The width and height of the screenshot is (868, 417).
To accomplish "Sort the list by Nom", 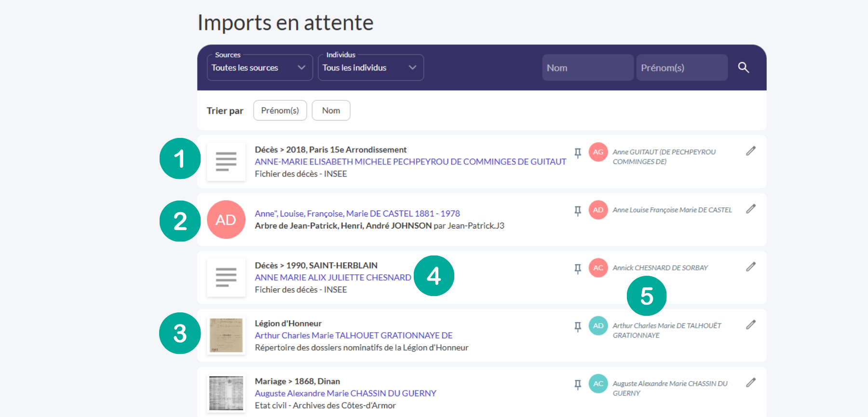I will pyautogui.click(x=331, y=110).
